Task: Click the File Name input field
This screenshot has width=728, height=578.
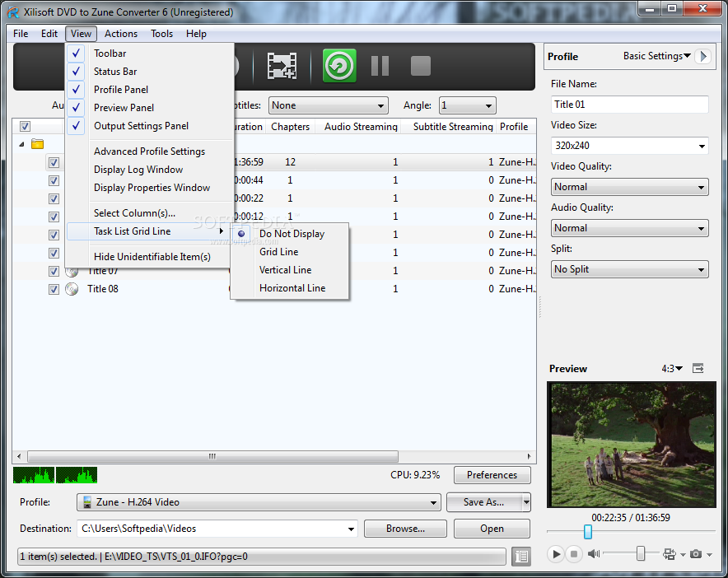Action: tap(629, 105)
